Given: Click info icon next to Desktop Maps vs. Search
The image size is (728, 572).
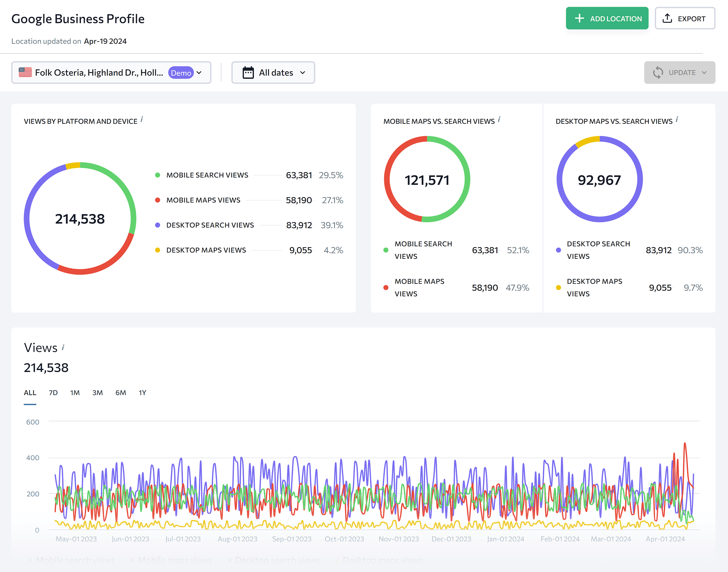Looking at the screenshot, I should (x=677, y=120).
